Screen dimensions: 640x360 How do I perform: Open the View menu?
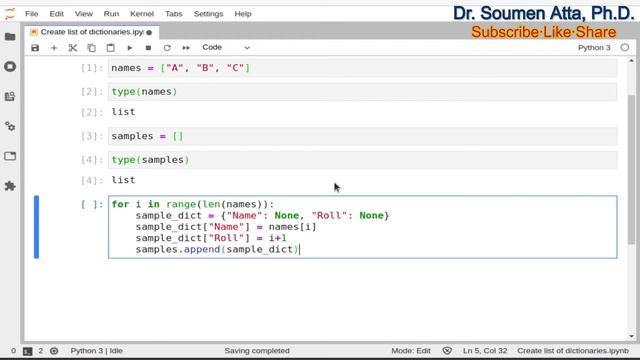84,14
